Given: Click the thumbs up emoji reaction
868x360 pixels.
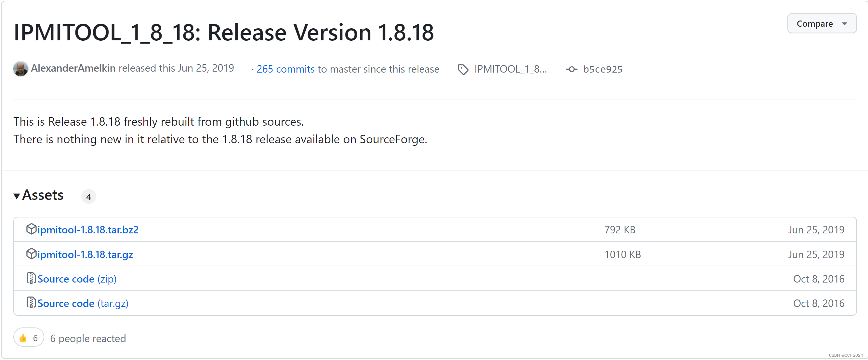Looking at the screenshot, I should [23, 338].
